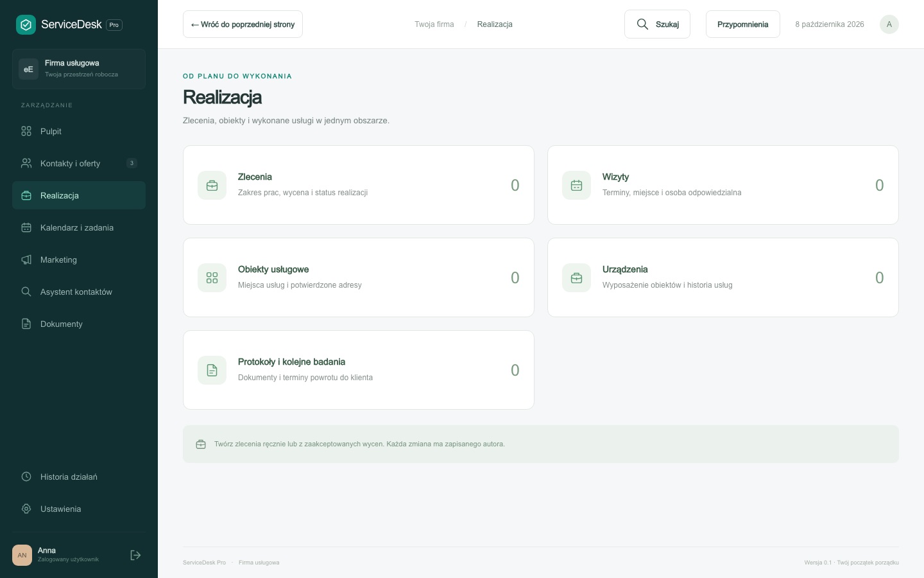Click the Kalendarz i zadania calendar icon

click(x=26, y=227)
